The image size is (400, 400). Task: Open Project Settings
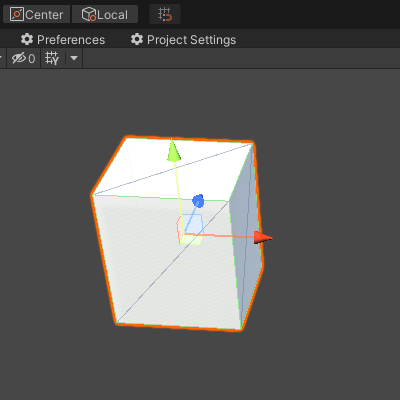[x=183, y=40]
